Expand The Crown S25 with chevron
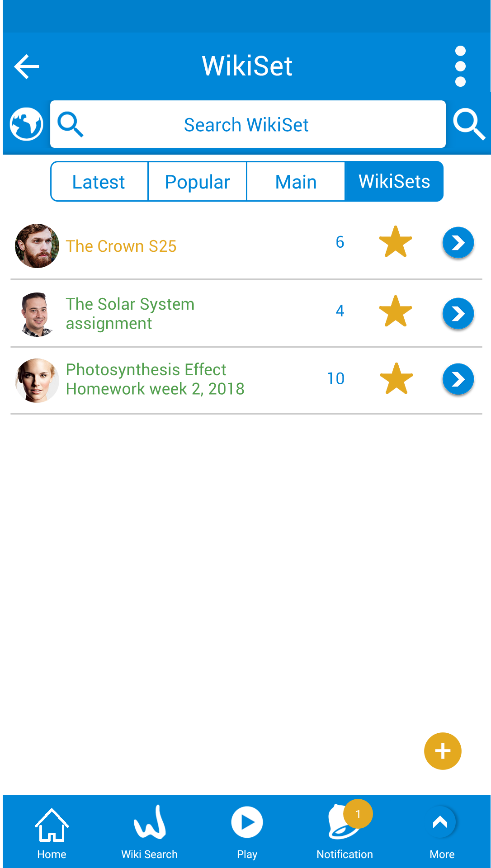The image size is (491, 868). tap(458, 243)
